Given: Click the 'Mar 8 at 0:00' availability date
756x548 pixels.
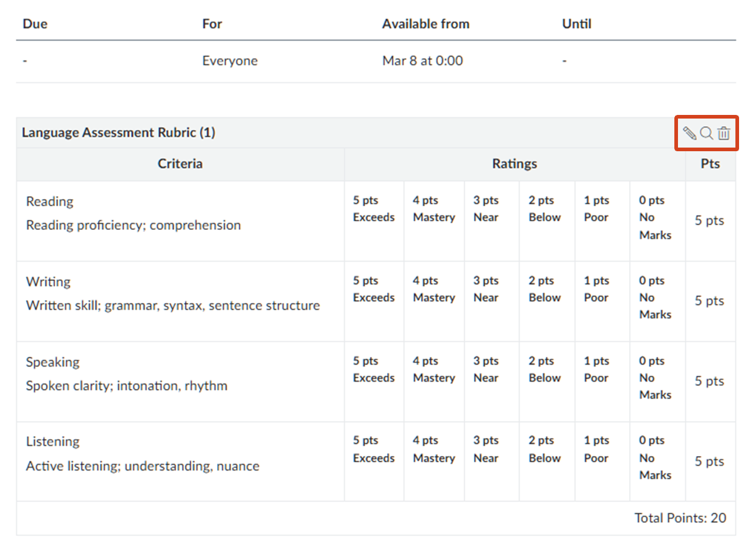Looking at the screenshot, I should (x=423, y=61).
